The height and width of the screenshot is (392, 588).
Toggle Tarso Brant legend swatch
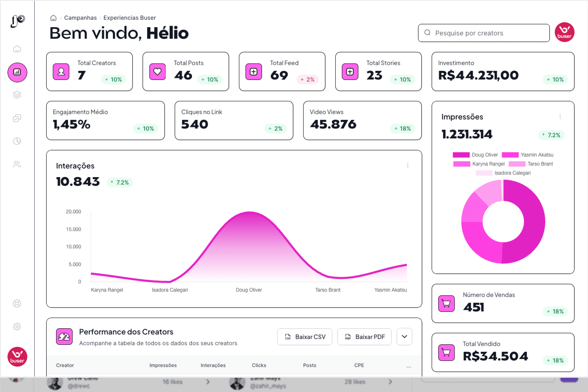[517, 164]
